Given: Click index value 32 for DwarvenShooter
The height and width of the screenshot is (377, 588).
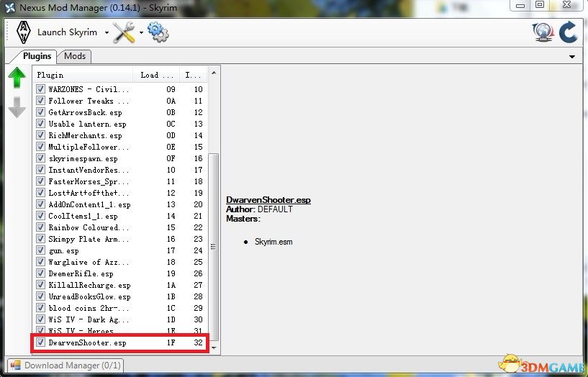Looking at the screenshot, I should (x=198, y=342).
